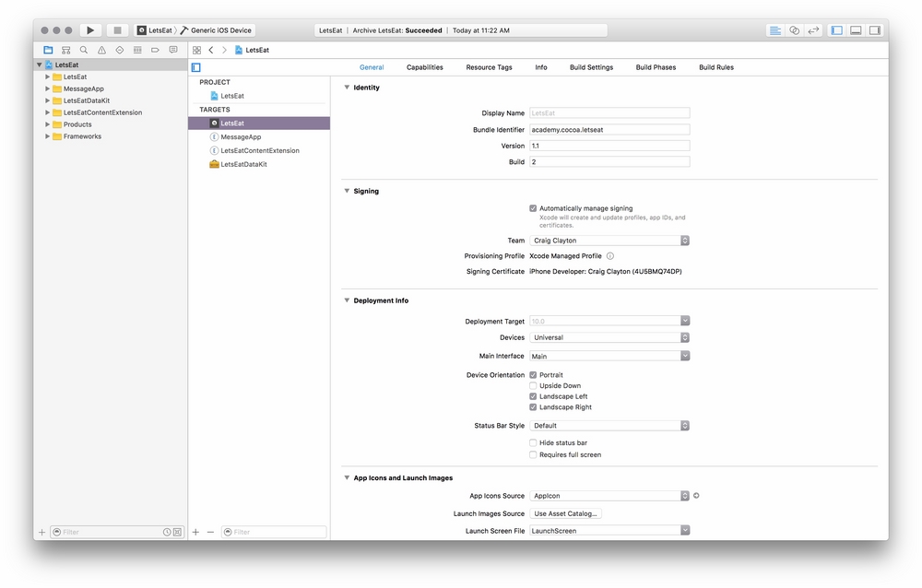
Task: Open the Find navigator magnifier icon
Action: 84,50
